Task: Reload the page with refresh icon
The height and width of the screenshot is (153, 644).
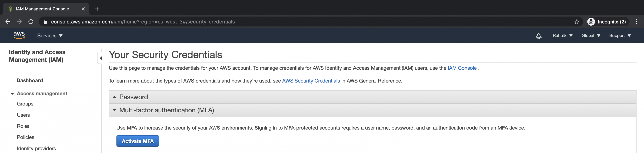Action: coord(31,22)
